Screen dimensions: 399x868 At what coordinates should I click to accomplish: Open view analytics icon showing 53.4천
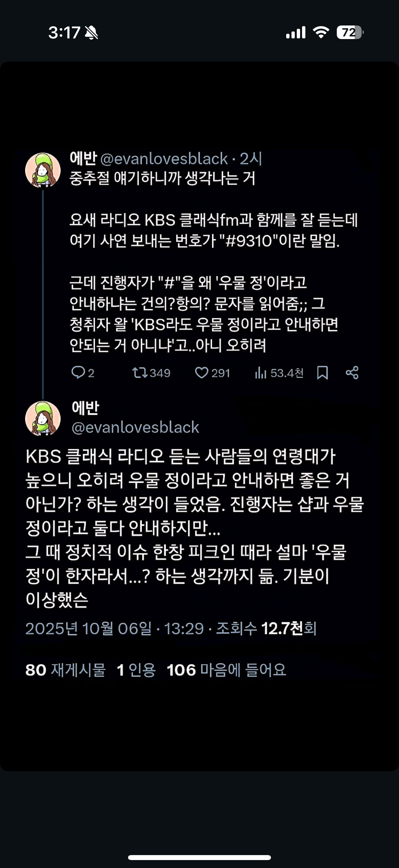pos(261,373)
